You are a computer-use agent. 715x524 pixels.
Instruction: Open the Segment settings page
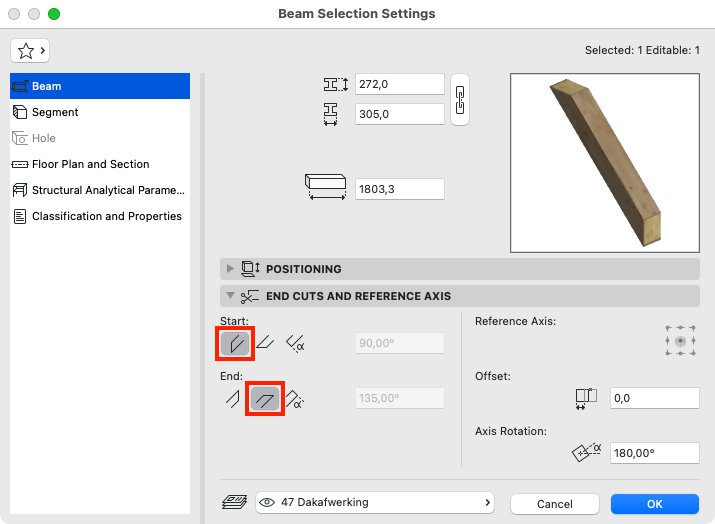100,112
